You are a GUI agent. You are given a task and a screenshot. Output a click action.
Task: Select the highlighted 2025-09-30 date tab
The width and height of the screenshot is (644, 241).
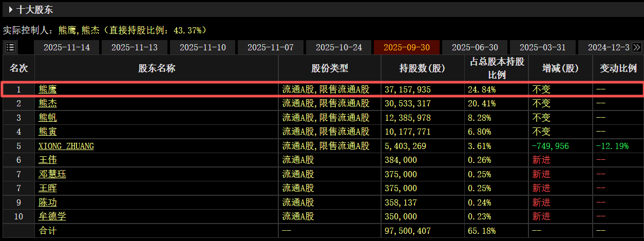407,47
